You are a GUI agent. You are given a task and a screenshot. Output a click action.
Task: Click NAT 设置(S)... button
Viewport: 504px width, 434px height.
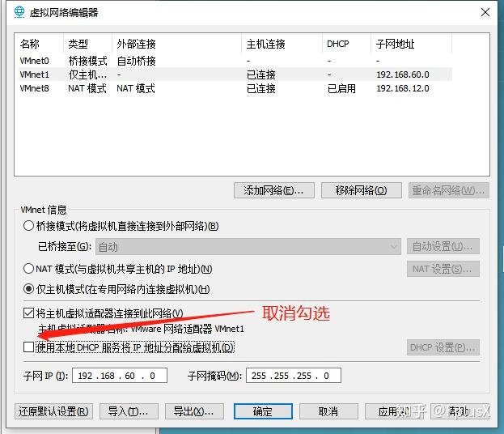tap(443, 269)
